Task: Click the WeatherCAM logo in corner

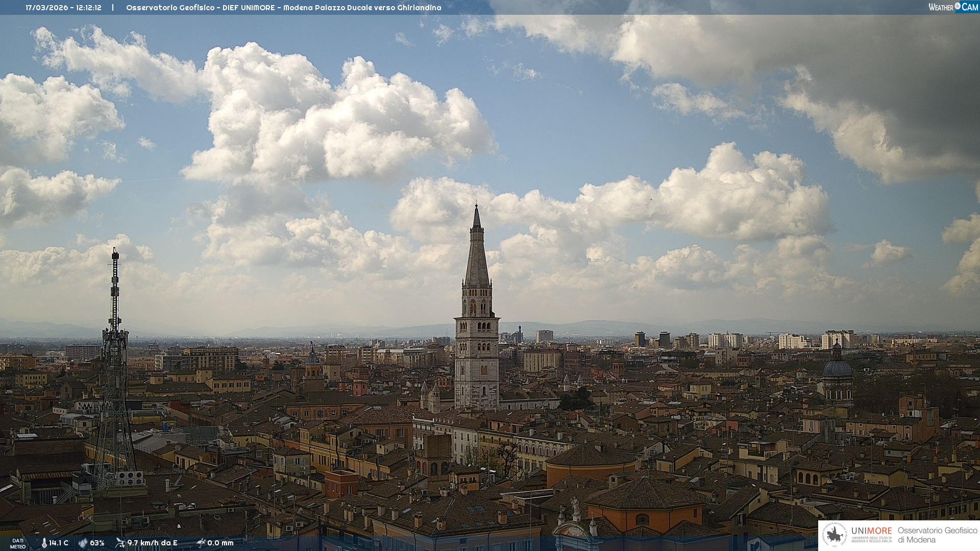Action: point(953,7)
